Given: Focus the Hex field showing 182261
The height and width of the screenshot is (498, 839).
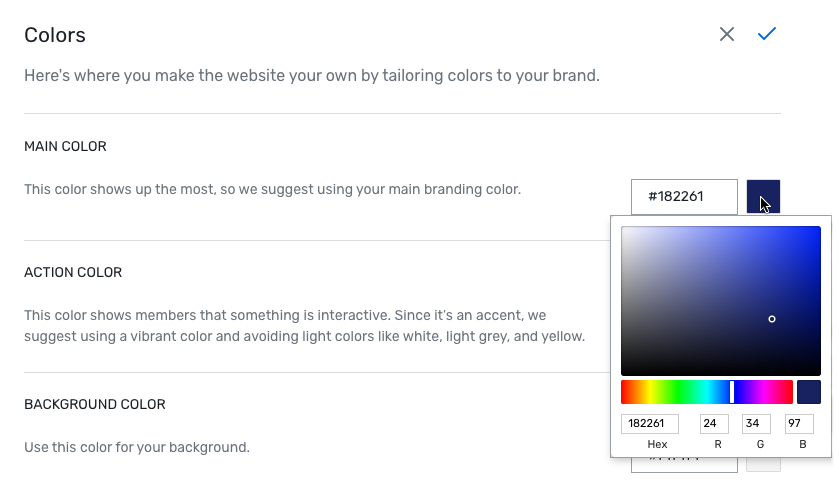Looking at the screenshot, I should [650, 424].
